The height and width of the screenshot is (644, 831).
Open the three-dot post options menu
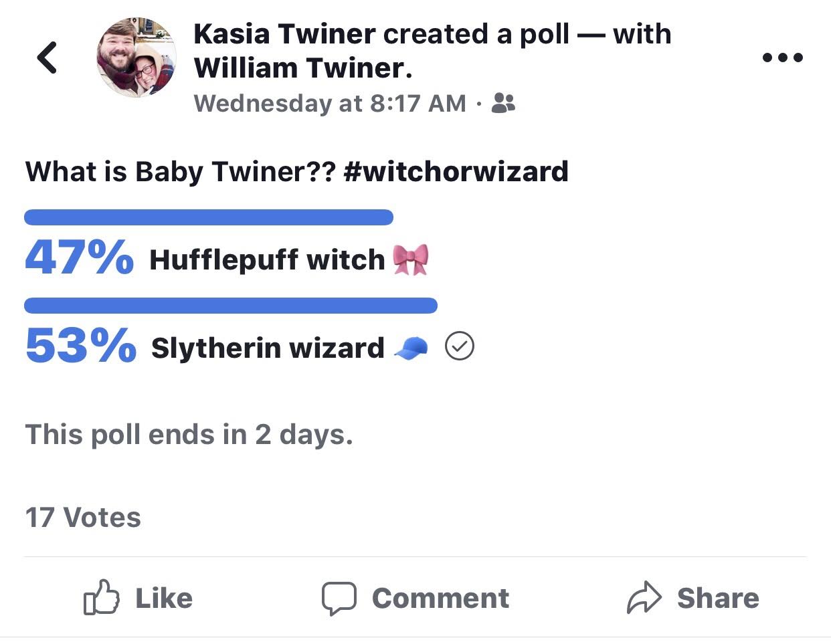tap(783, 58)
